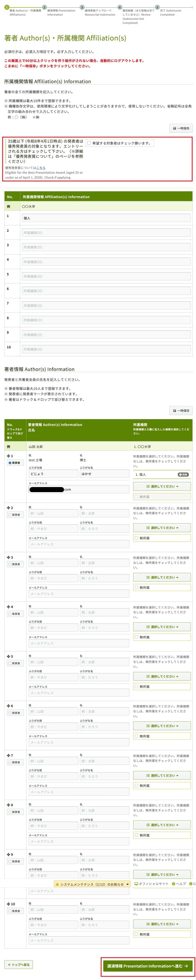Remove the '1. 個人' affiliation with 削除

coord(183,474)
